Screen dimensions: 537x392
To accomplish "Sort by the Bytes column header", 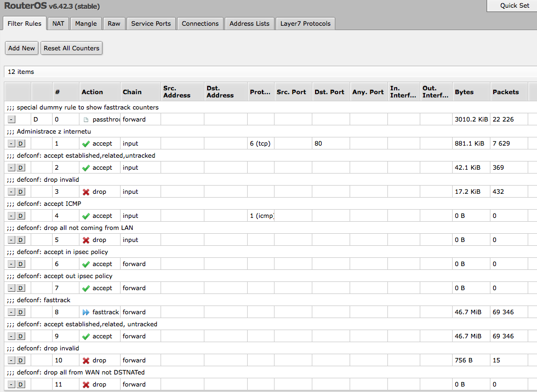I will pyautogui.click(x=471, y=91).
